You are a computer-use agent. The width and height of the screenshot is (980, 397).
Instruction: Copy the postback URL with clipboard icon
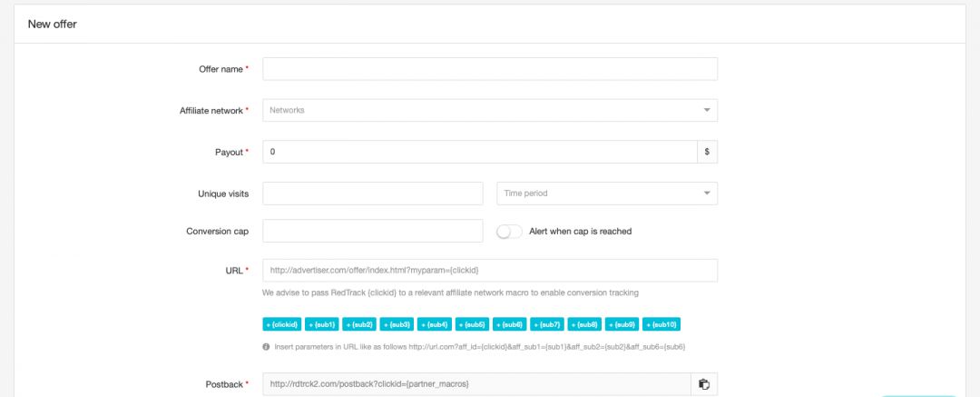[704, 384]
